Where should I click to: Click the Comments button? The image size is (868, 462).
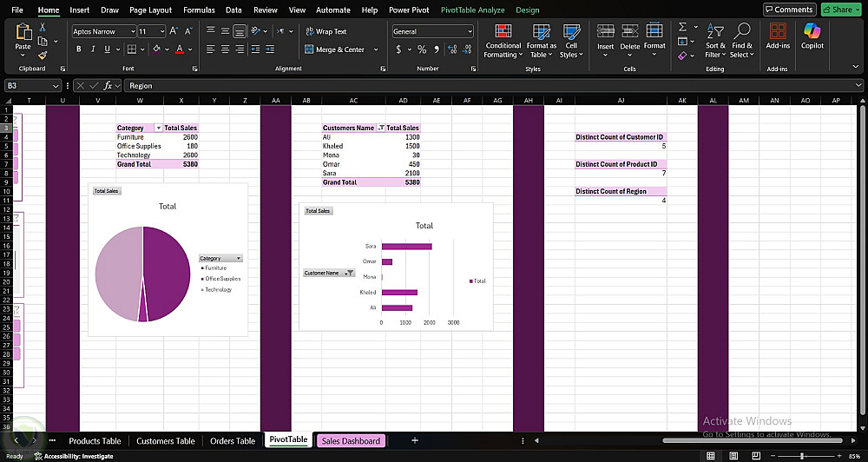[789, 10]
